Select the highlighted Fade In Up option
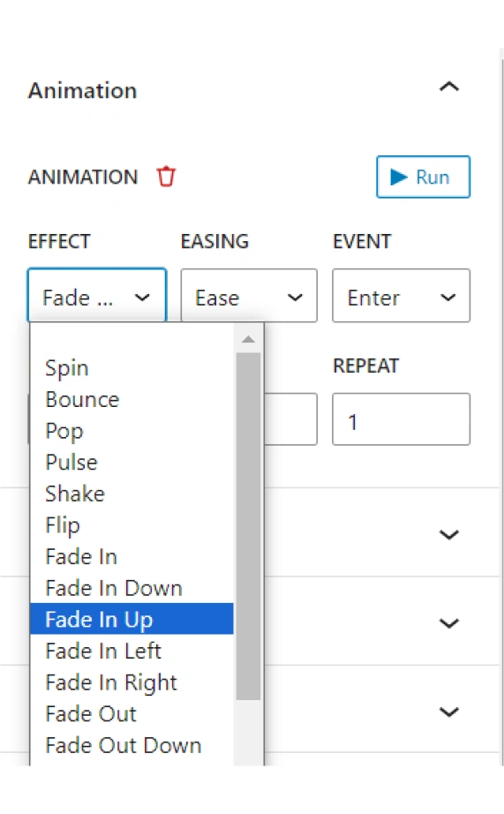This screenshot has height=814, width=504. (132, 619)
